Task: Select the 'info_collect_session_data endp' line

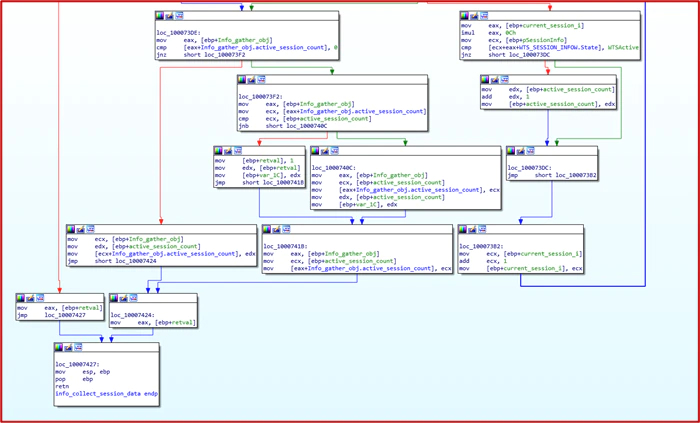Action: click(106, 394)
